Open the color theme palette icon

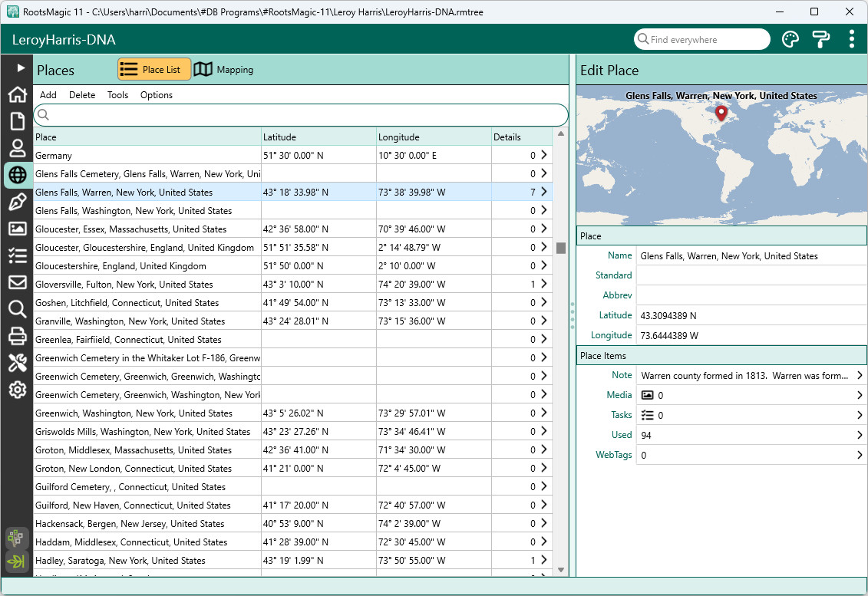[790, 39]
